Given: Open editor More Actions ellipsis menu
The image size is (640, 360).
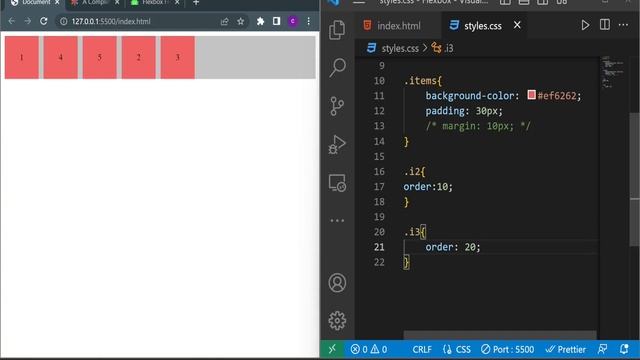Looking at the screenshot, I should [623, 25].
